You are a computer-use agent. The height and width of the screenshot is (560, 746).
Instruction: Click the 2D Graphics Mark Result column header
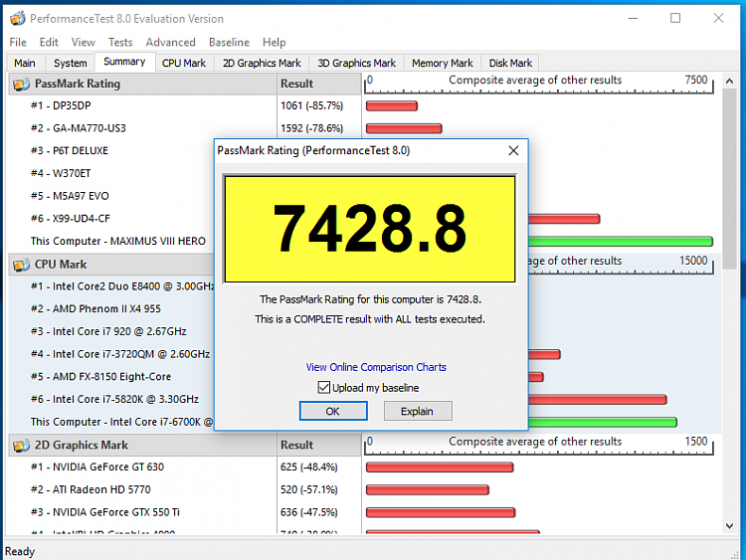pyautogui.click(x=319, y=446)
